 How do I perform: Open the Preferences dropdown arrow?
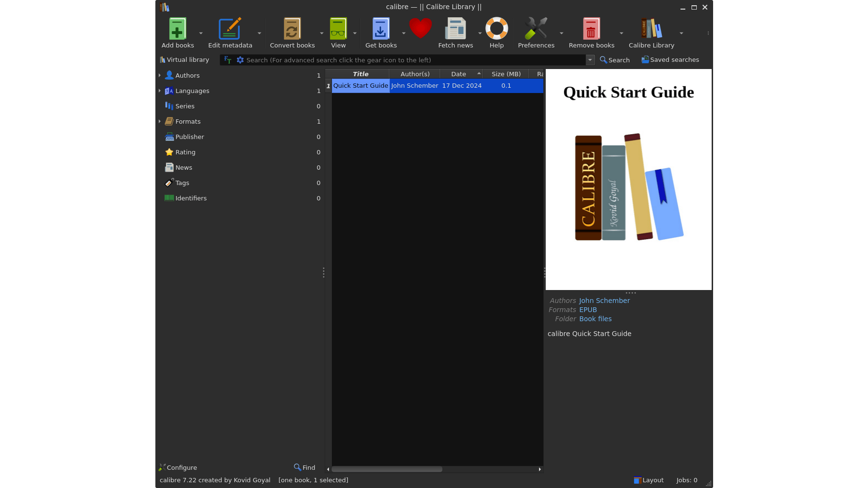(x=562, y=33)
